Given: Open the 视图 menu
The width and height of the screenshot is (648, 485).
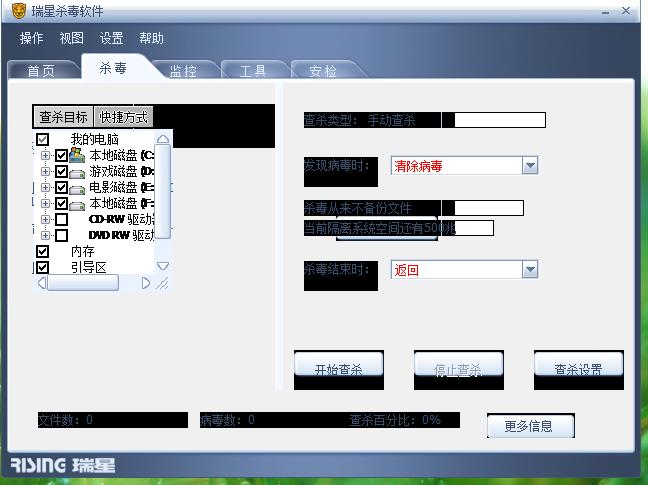Looking at the screenshot, I should coord(71,38).
